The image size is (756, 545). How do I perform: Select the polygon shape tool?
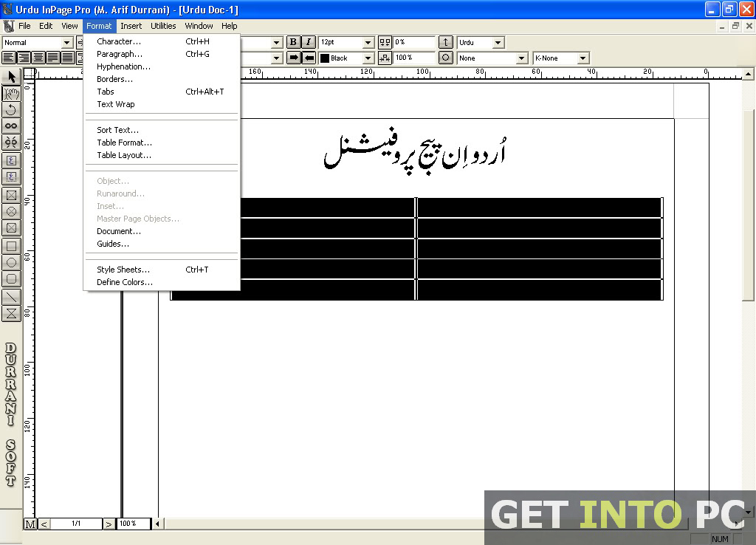pyautogui.click(x=12, y=263)
